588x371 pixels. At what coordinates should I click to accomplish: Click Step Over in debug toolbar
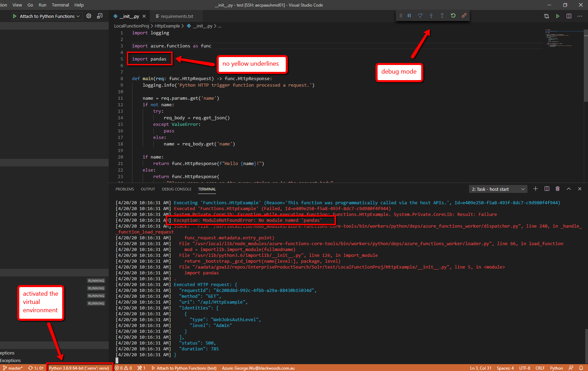coord(420,15)
